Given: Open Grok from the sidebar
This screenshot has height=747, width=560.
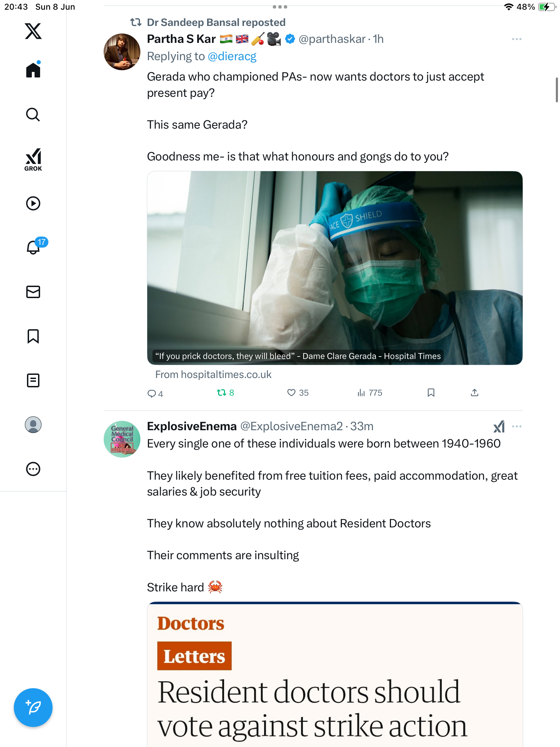Looking at the screenshot, I should click(33, 160).
